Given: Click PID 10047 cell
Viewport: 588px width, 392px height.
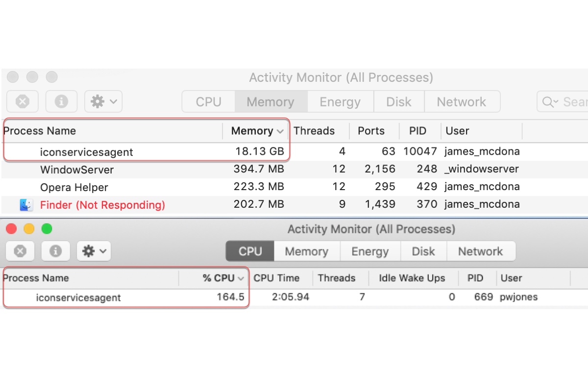Looking at the screenshot, I should point(420,151).
